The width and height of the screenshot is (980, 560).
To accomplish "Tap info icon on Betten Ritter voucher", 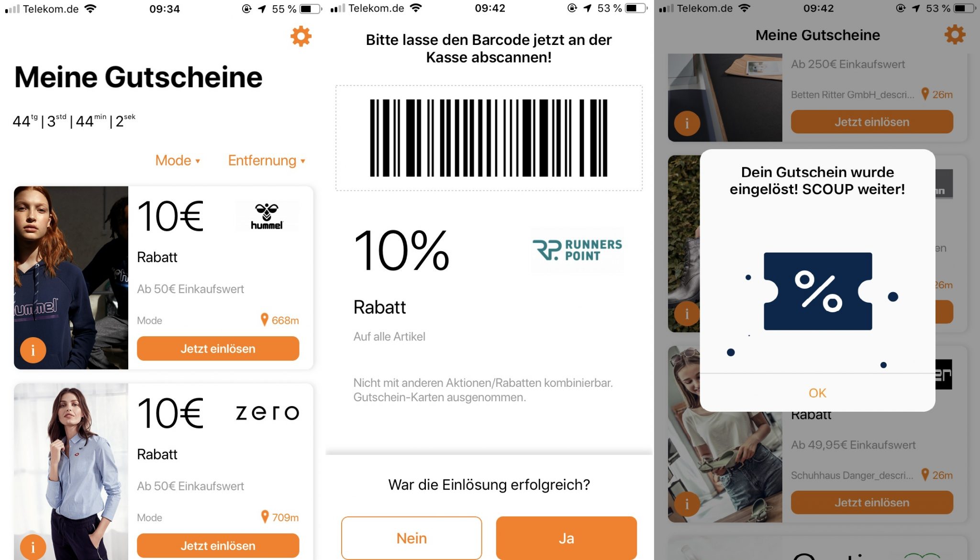I will (687, 123).
